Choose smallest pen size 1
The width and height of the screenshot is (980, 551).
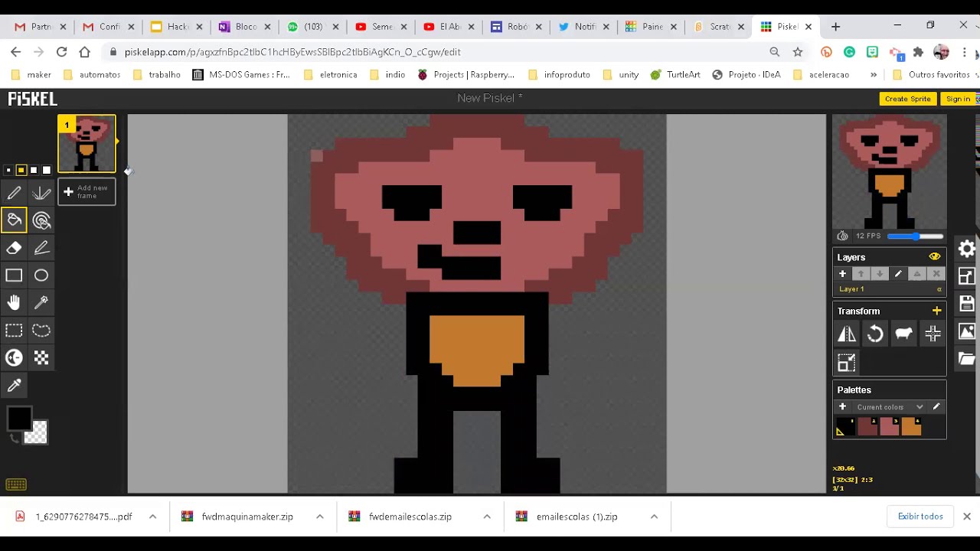click(8, 170)
